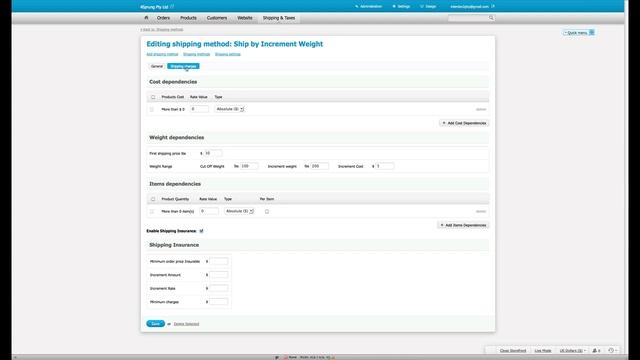640x360 pixels.
Task: Click the Increment Amount field
Action: pyautogui.click(x=219, y=275)
